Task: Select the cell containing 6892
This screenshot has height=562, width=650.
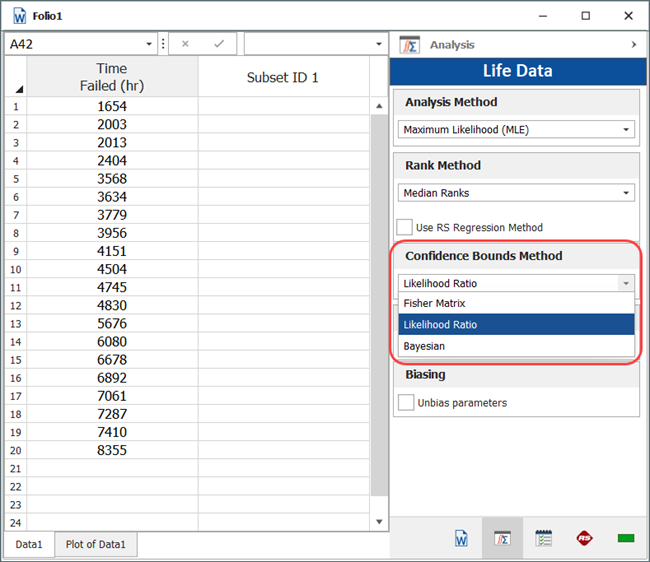Action: [112, 378]
